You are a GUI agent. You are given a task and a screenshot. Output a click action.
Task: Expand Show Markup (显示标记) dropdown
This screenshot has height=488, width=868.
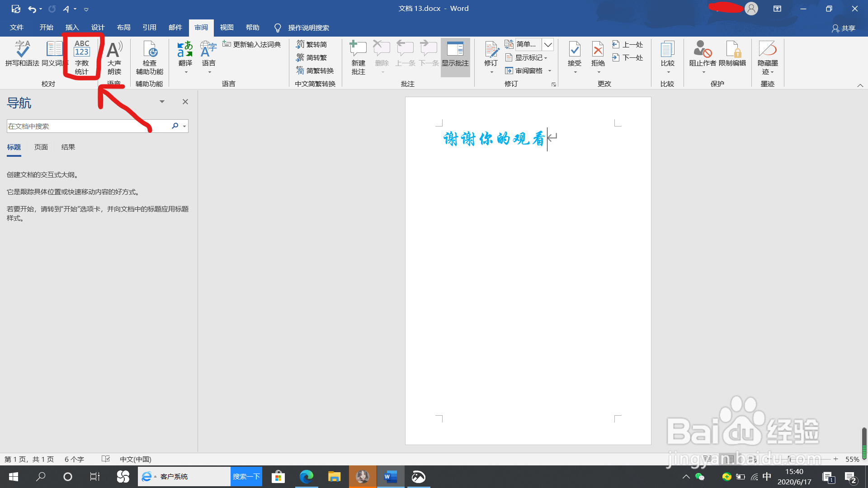click(x=527, y=58)
